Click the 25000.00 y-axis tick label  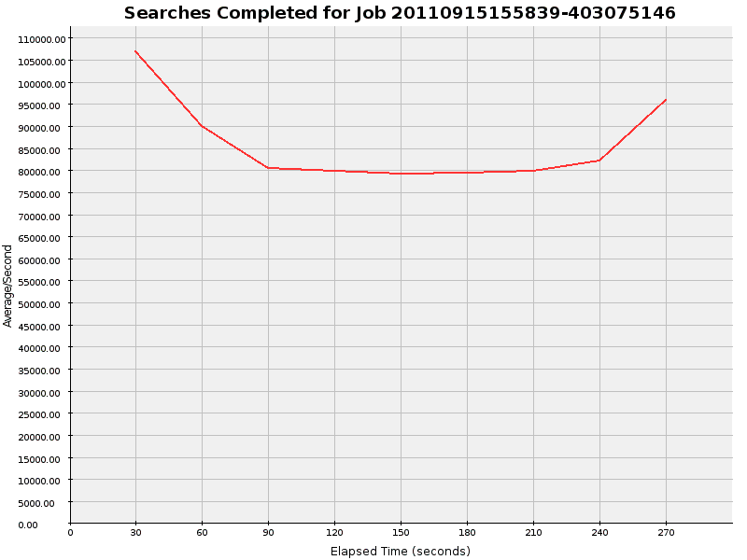(x=41, y=414)
